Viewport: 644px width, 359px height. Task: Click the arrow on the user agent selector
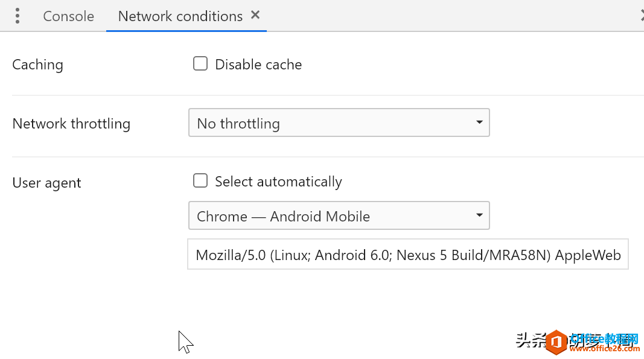point(479,215)
